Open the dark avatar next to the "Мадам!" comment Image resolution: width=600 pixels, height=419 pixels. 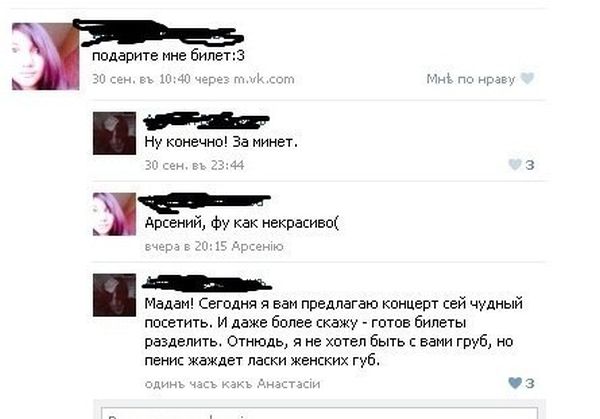point(114,295)
